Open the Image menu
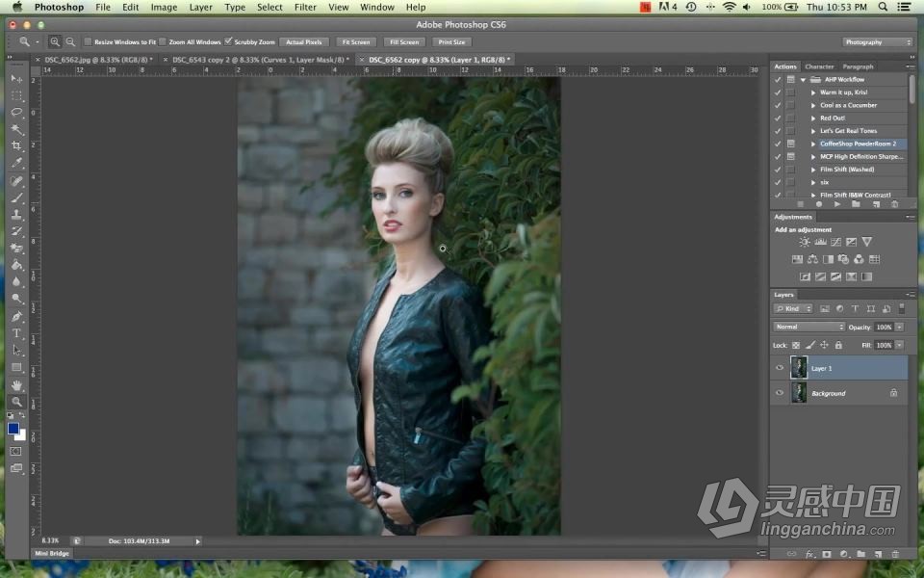The width and height of the screenshot is (924, 578). click(x=164, y=7)
